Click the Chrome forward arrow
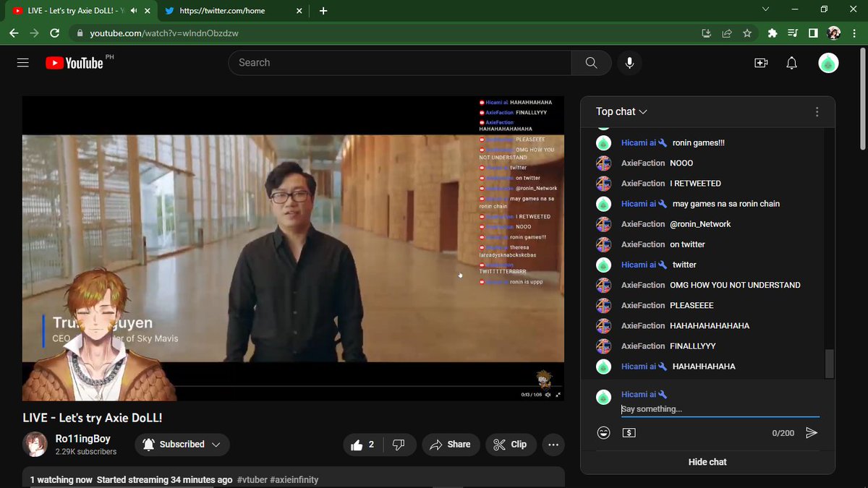Image resolution: width=868 pixels, height=488 pixels. click(x=35, y=33)
